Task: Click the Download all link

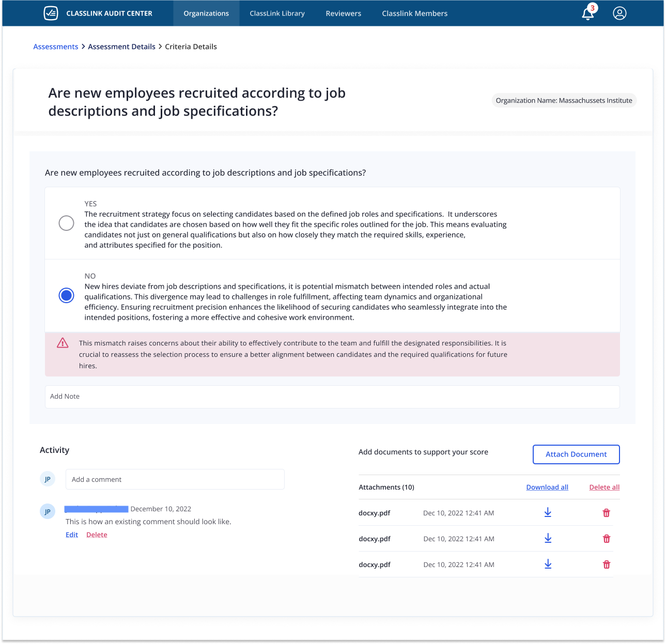Action: (x=547, y=487)
